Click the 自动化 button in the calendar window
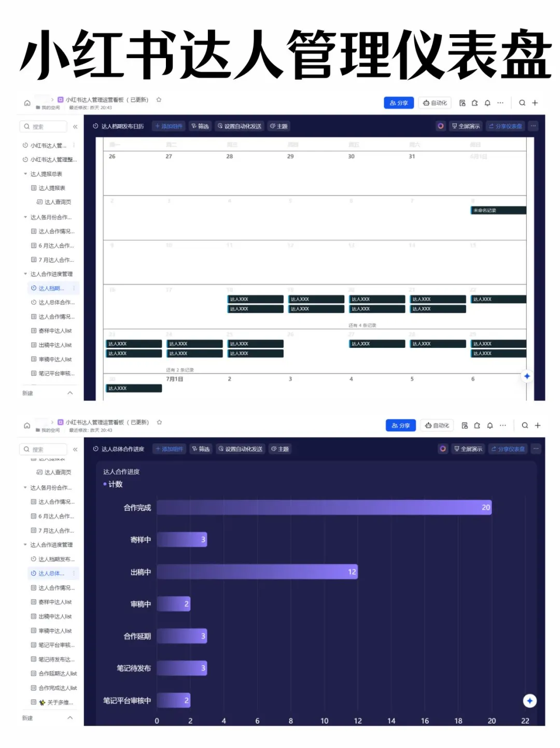 pos(435,103)
